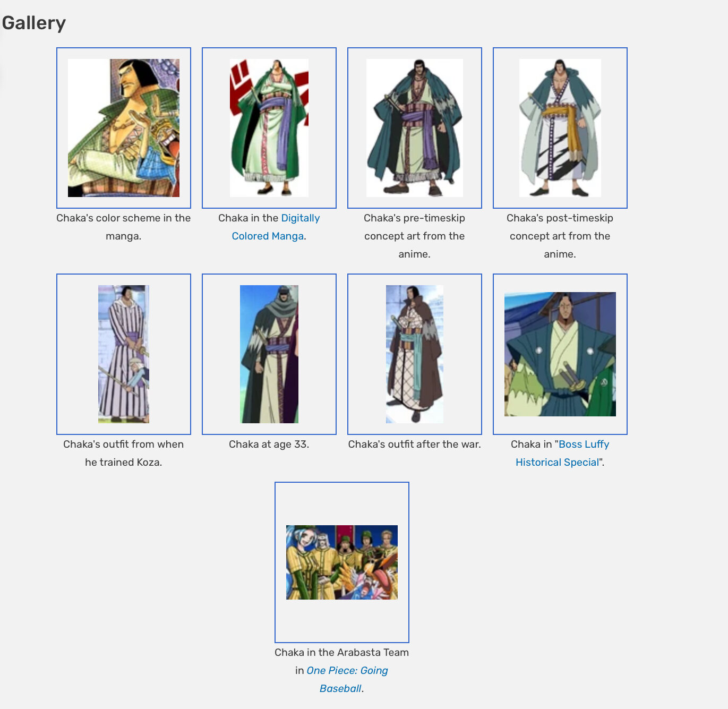Open the Chaka at age 33 image
The height and width of the screenshot is (709, 728).
269,354
